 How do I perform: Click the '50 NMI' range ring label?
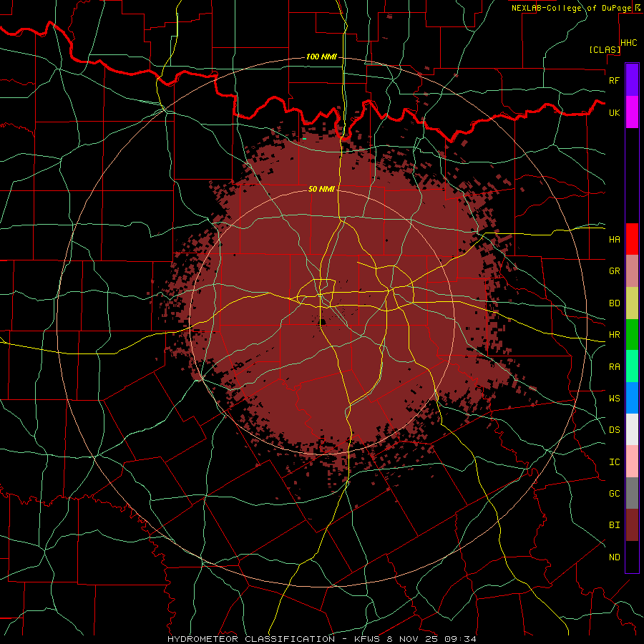tap(321, 189)
